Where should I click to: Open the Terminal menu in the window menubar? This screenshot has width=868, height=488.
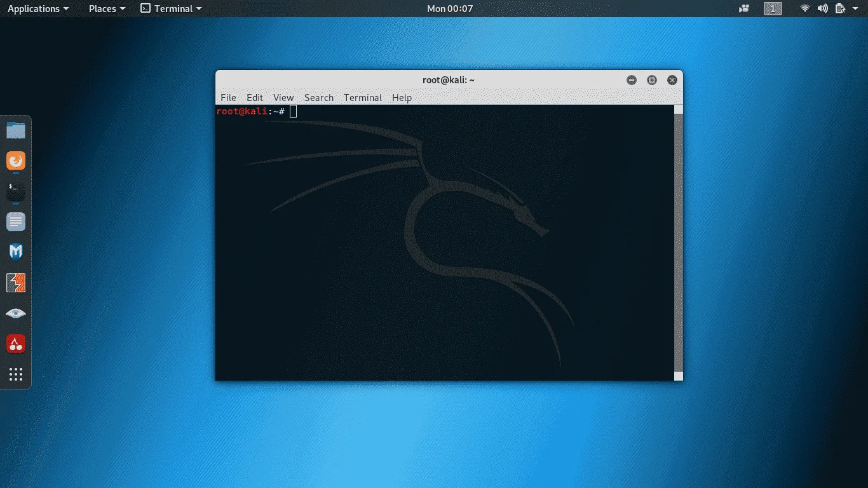(x=363, y=97)
